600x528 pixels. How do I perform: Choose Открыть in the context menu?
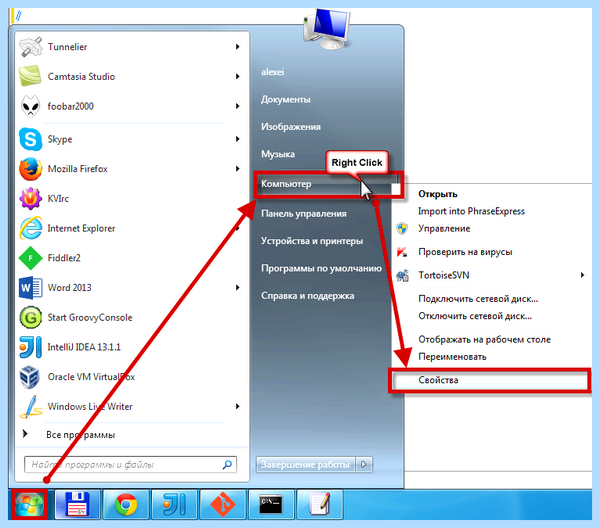(438, 194)
